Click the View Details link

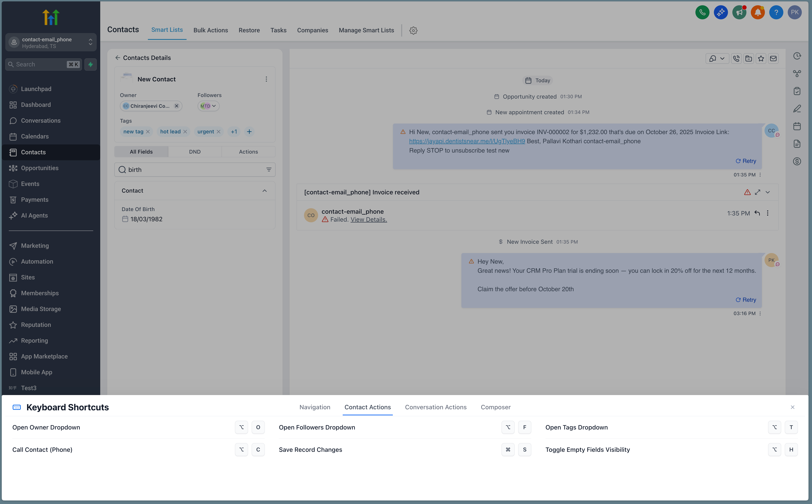[x=369, y=219]
